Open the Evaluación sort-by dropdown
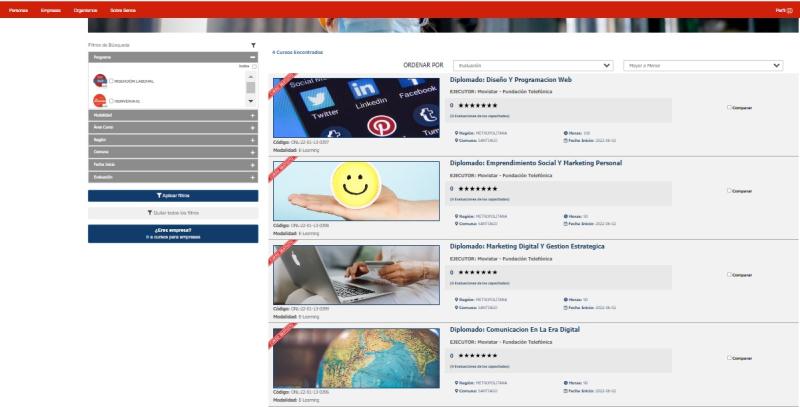800x407 pixels. 533,66
